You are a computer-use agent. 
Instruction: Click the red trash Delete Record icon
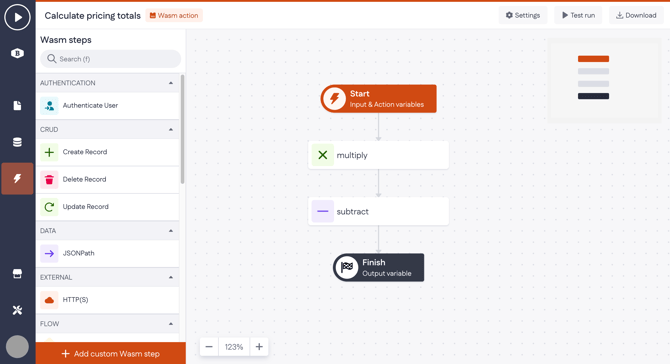click(x=49, y=179)
